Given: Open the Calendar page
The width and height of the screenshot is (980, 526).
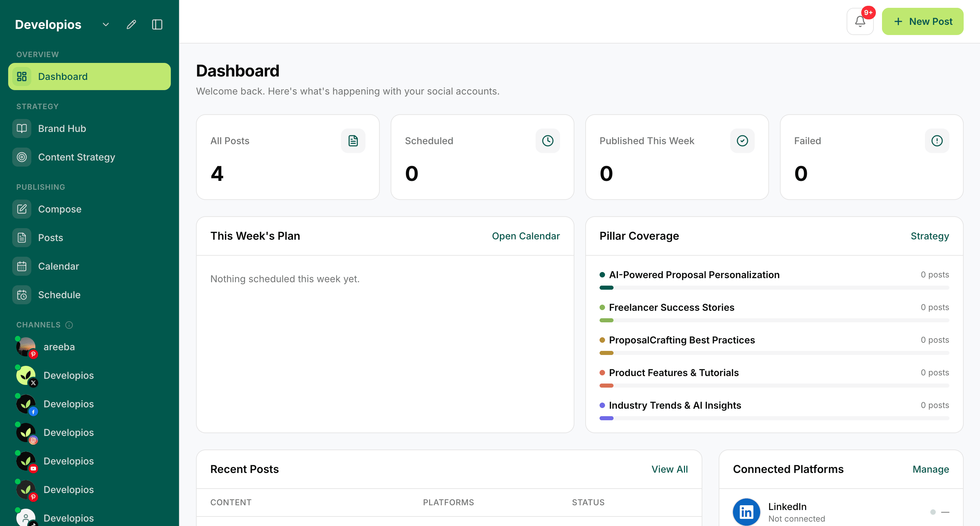Looking at the screenshot, I should coord(89,266).
